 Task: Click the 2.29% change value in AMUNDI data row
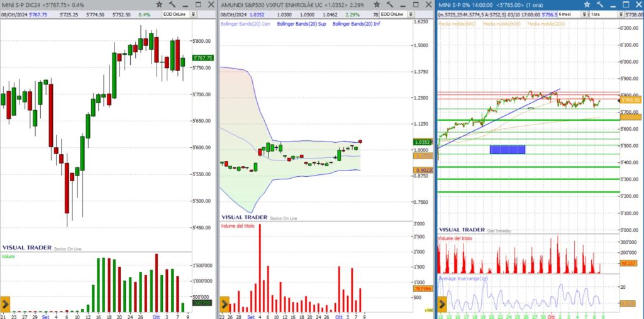(x=352, y=14)
